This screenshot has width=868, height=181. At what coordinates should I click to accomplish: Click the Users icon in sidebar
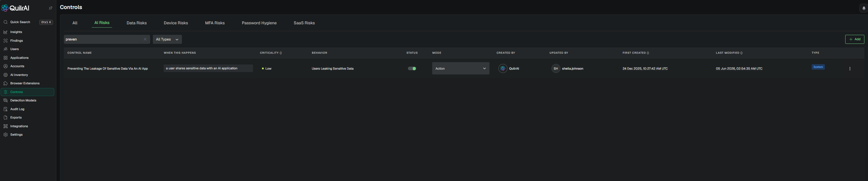(5, 49)
